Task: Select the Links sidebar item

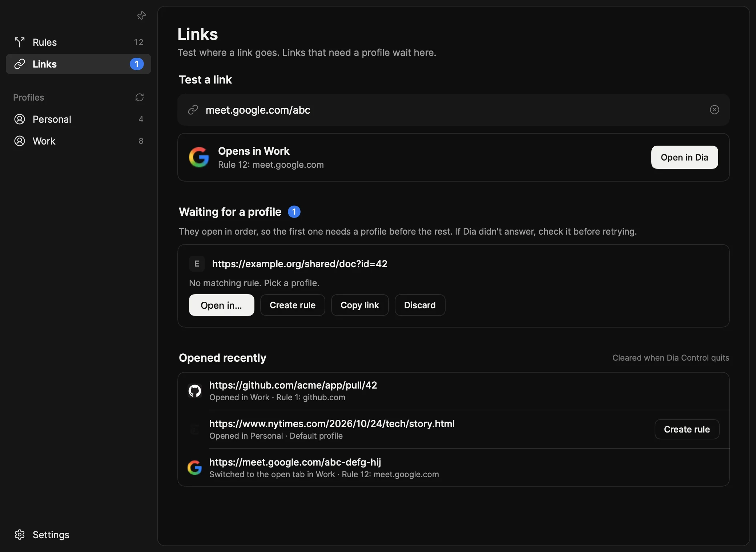Action: click(x=79, y=64)
